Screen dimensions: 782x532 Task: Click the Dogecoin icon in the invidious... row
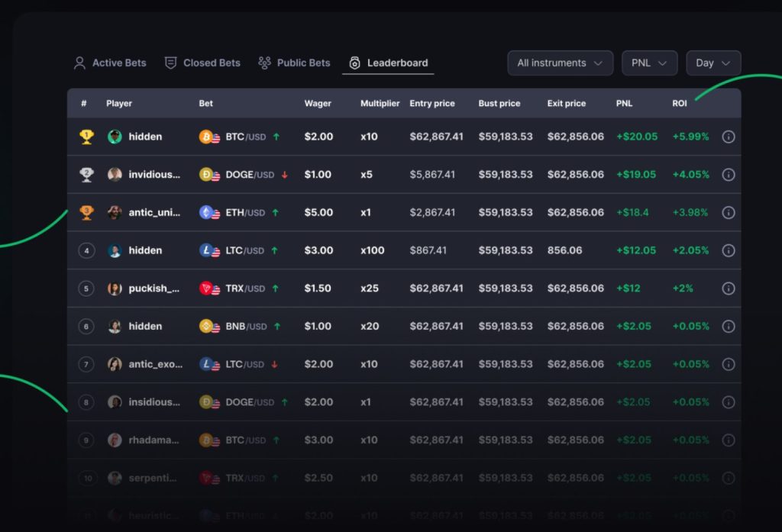tap(206, 175)
